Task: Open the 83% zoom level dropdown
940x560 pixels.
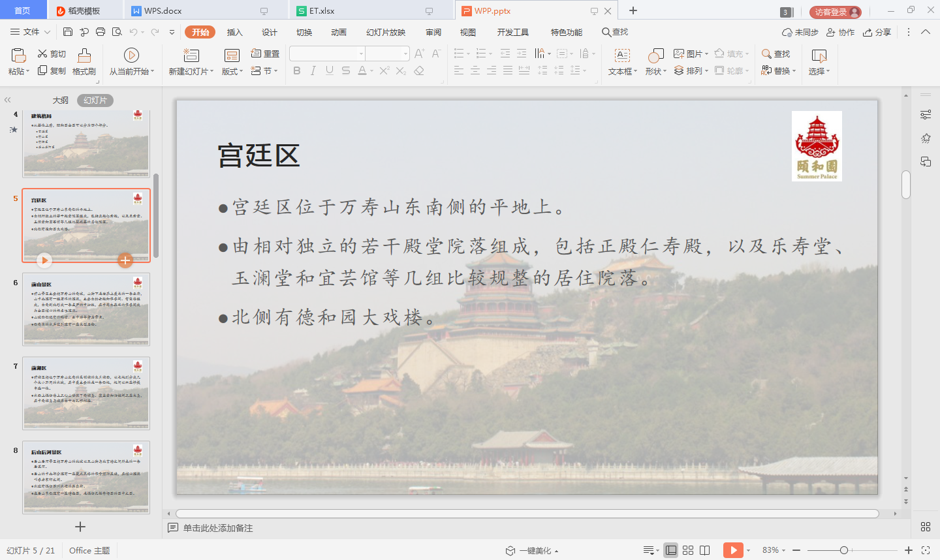Action: tap(774, 550)
